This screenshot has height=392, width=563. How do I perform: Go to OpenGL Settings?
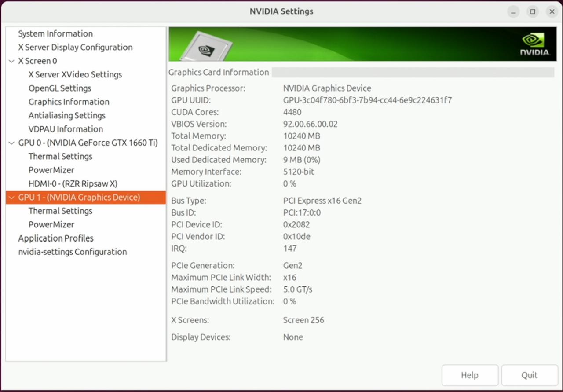click(x=60, y=88)
